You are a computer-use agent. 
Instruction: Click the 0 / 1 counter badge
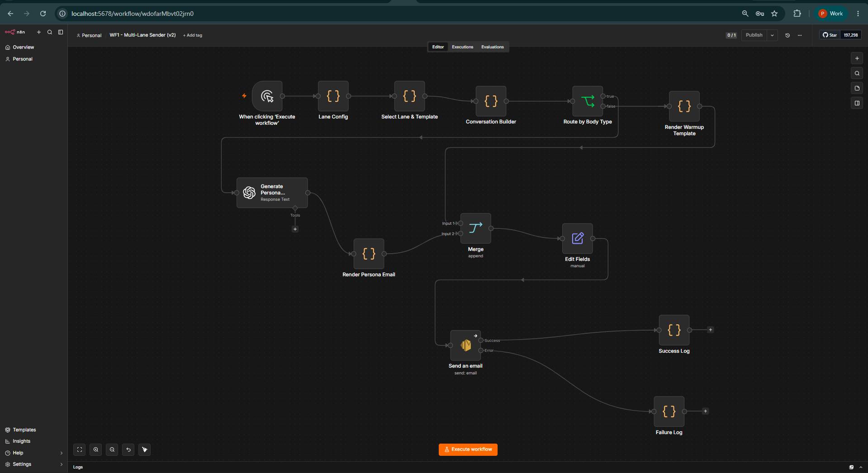point(731,35)
